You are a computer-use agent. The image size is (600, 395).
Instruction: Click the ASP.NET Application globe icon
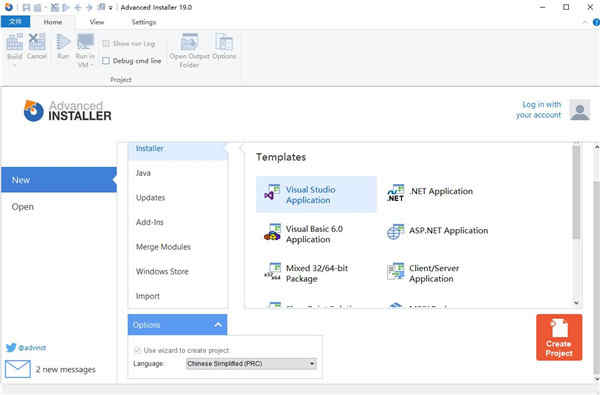395,232
